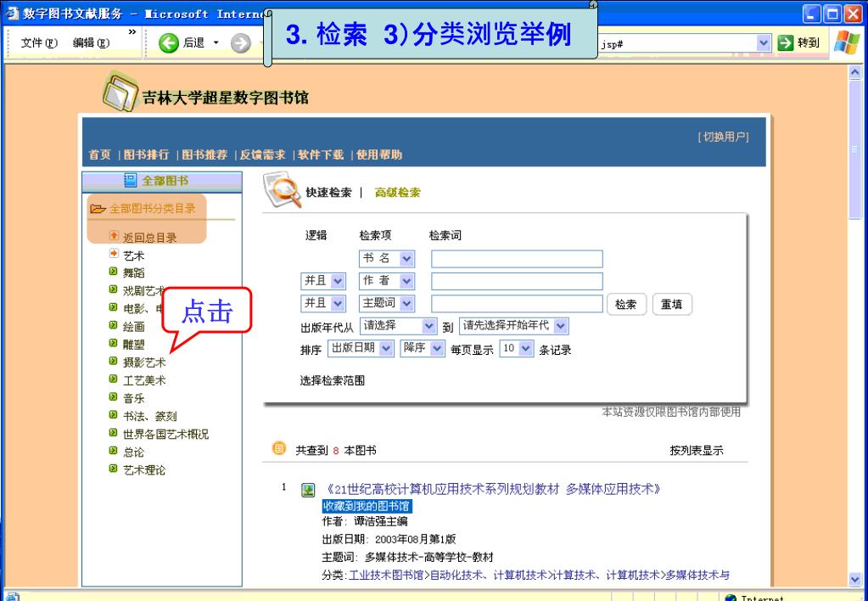Click the green icon beside 艺术理论
Viewport: 868px width, 601px height.
pyautogui.click(x=114, y=469)
